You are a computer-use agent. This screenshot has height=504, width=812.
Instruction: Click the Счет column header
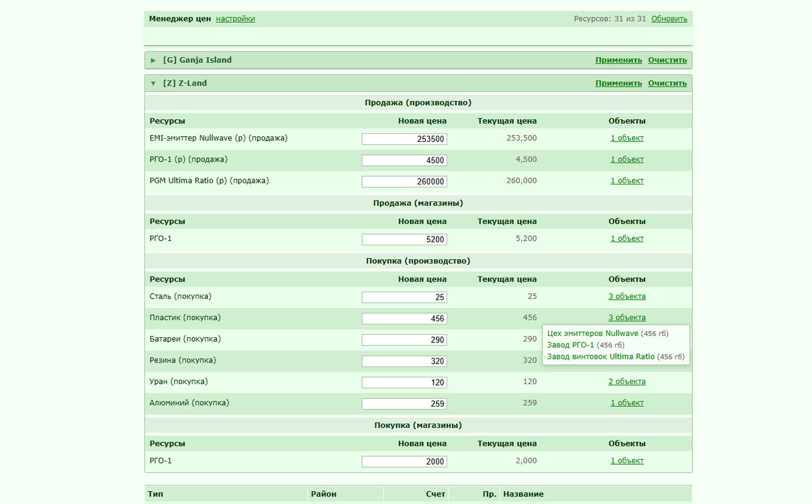click(435, 494)
